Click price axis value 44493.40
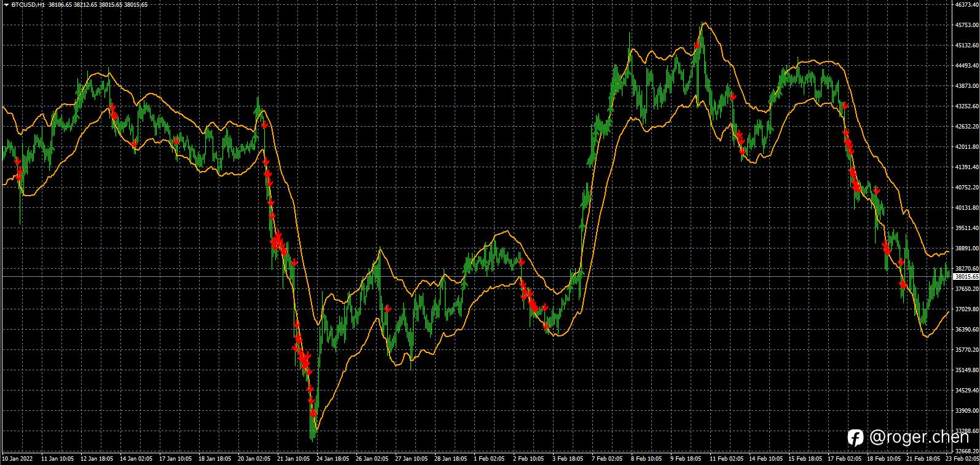Screen dimensions: 980x465 [x=966, y=65]
